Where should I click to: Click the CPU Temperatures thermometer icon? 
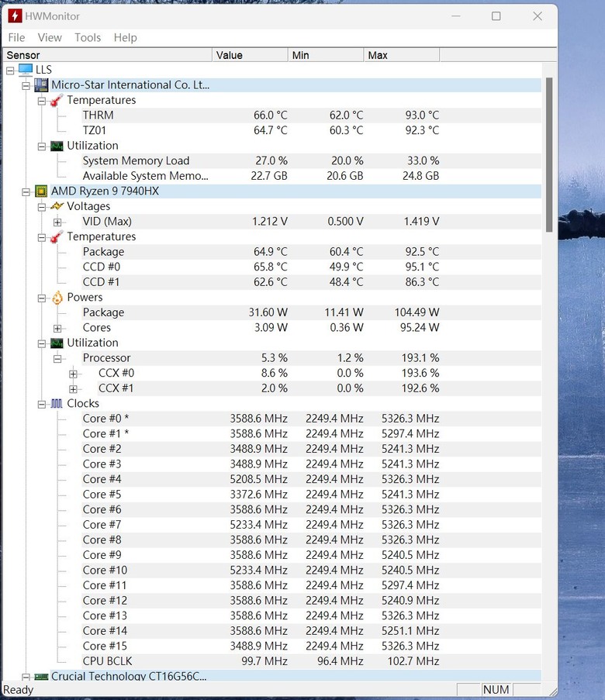pos(57,236)
